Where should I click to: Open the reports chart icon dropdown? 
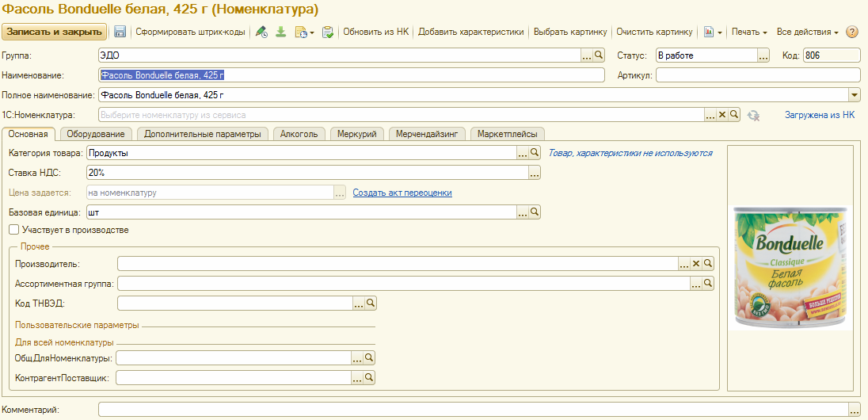(713, 32)
